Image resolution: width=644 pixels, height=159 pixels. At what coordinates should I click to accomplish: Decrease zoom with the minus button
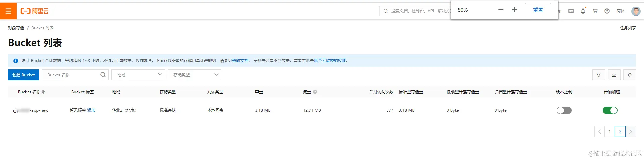click(x=501, y=10)
